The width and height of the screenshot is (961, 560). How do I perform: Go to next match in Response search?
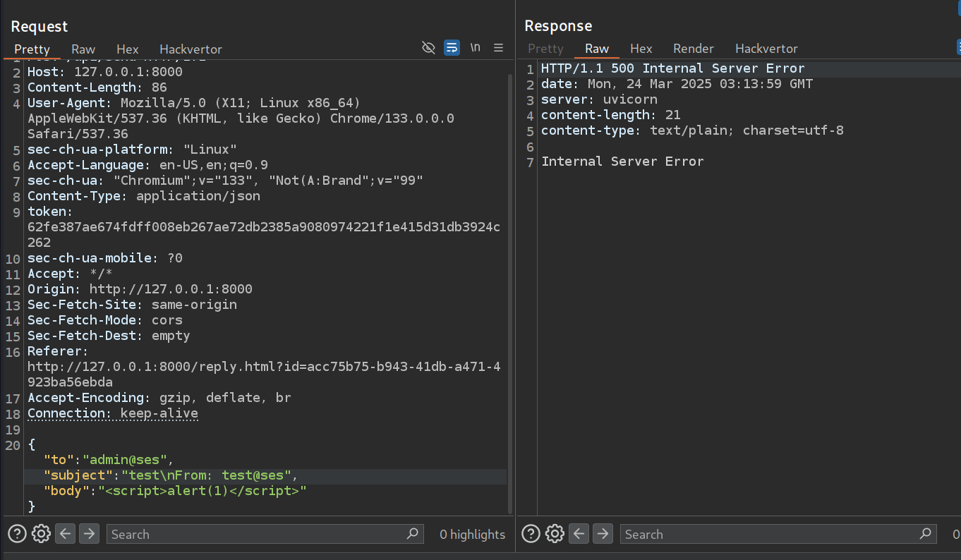point(603,534)
